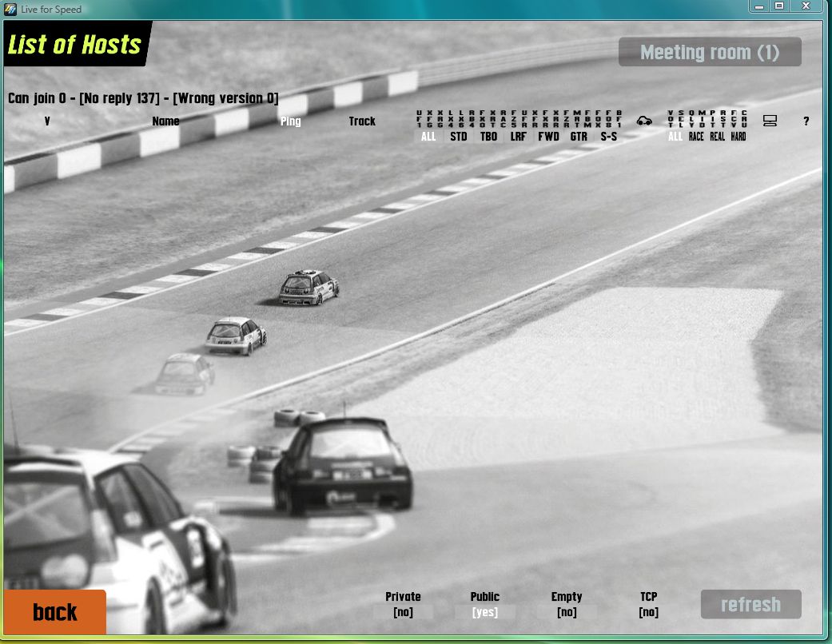
Task: Toggle the TCP [no] filter
Action: coord(648,612)
